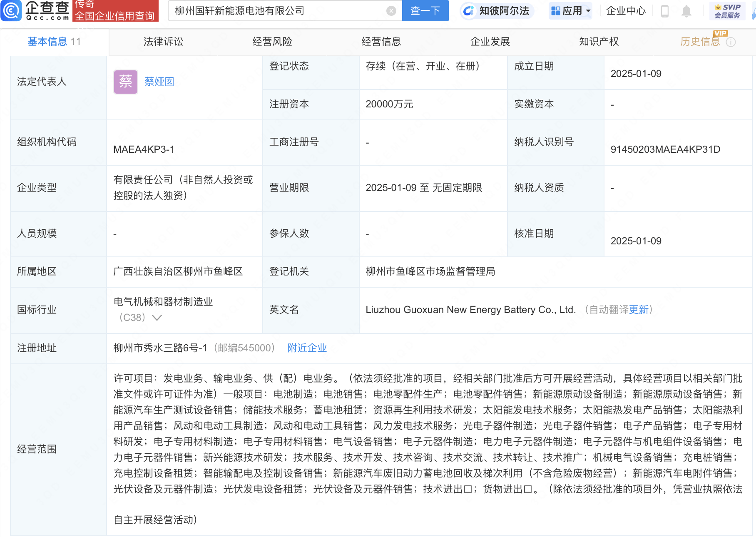The height and width of the screenshot is (537, 756).
Task: Select organization code MAEA4KP3-1
Action: click(144, 149)
